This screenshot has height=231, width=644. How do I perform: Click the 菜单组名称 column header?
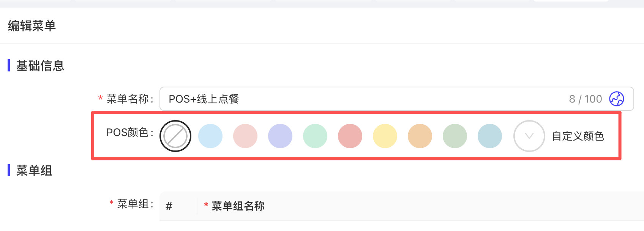coord(238,206)
